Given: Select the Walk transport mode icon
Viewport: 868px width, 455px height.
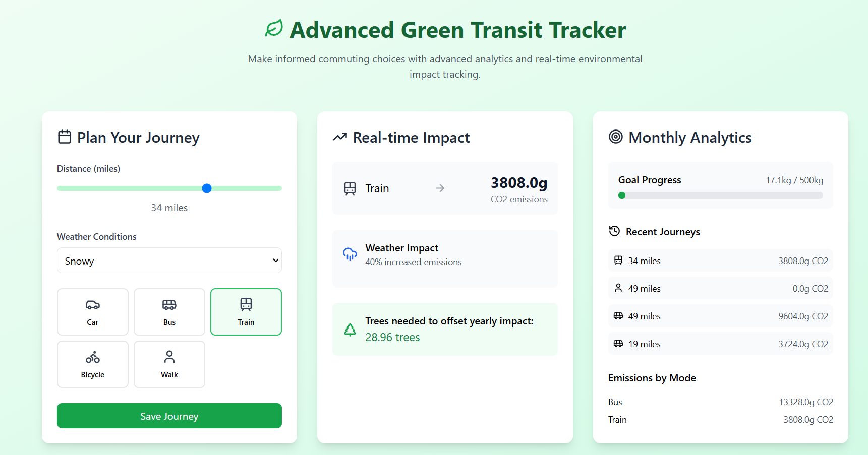Looking at the screenshot, I should click(x=169, y=357).
